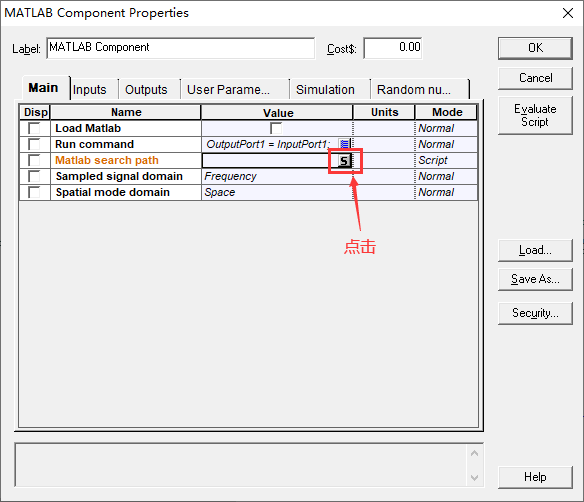Click the Name column header

tap(126, 112)
